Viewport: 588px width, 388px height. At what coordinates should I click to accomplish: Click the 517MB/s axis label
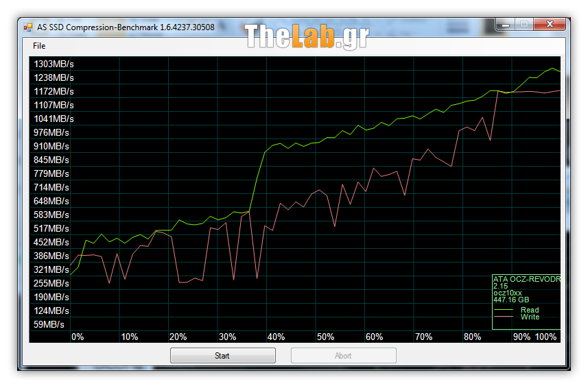[x=51, y=228]
